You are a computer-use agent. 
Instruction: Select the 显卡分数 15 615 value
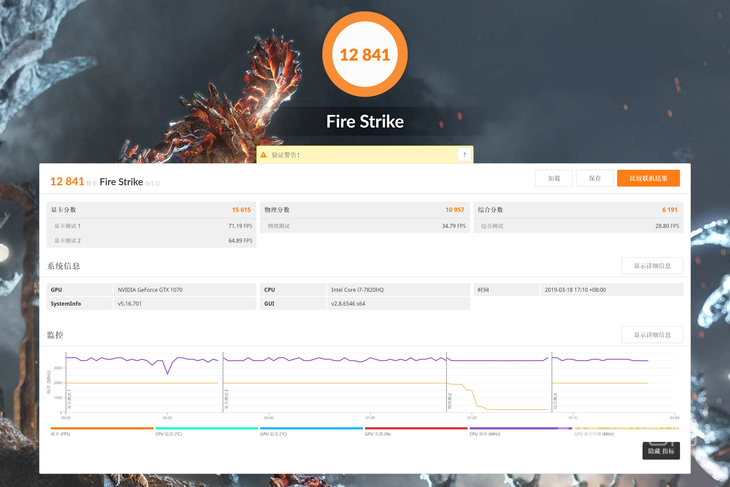point(241,210)
